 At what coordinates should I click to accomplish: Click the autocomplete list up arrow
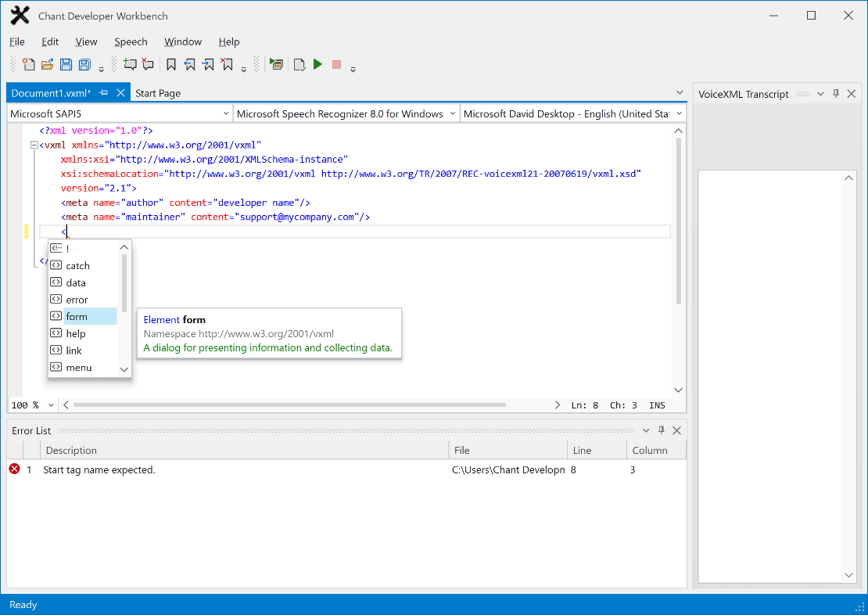[124, 247]
